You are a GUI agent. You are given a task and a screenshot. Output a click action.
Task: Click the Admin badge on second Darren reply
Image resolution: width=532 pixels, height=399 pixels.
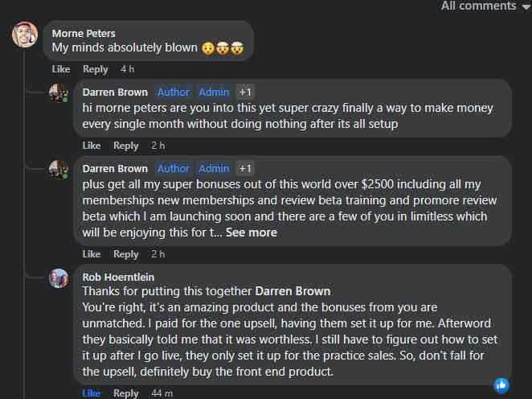click(x=214, y=168)
